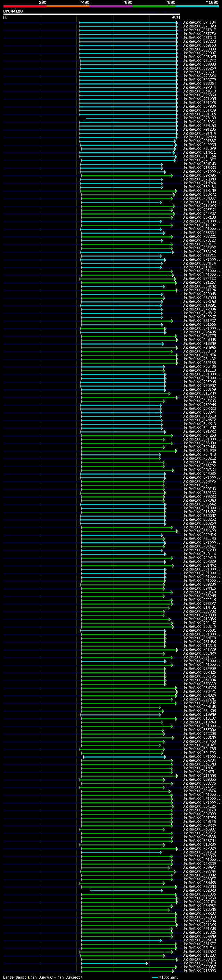Viewport: 222px width, 980px height.
Task: Open hit UniRef100_C6T8L7
Action: [x=199, y=30]
